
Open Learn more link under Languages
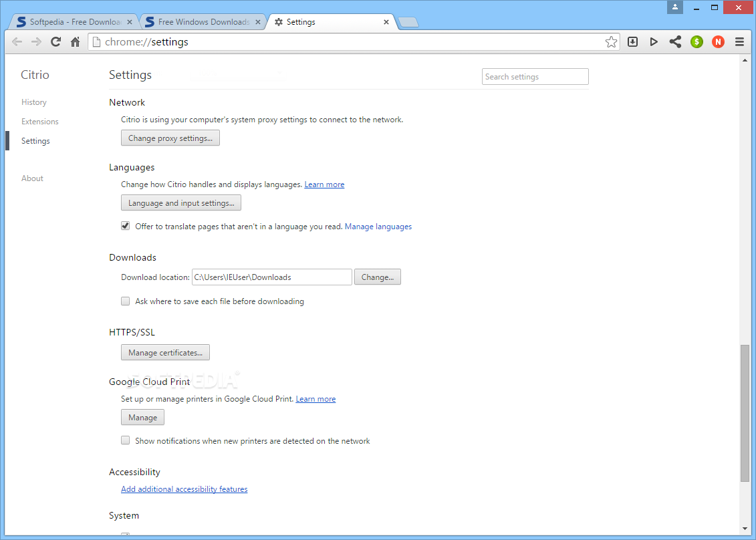pyautogui.click(x=324, y=184)
